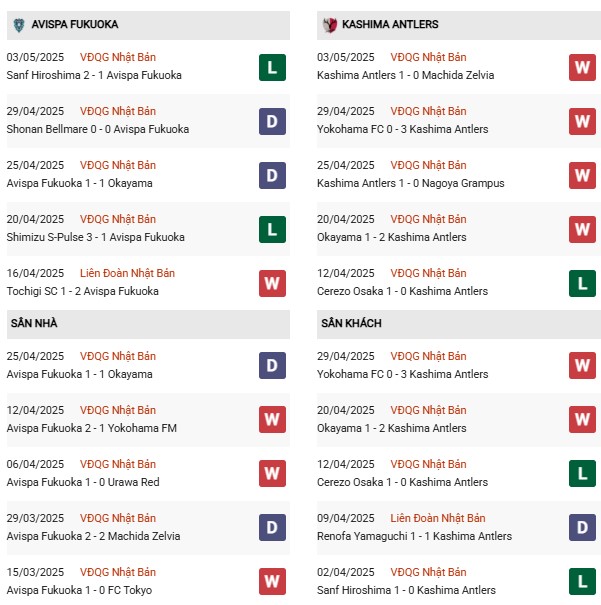
Task: Click the red W badge for Tochigi SC match
Action: tap(272, 284)
